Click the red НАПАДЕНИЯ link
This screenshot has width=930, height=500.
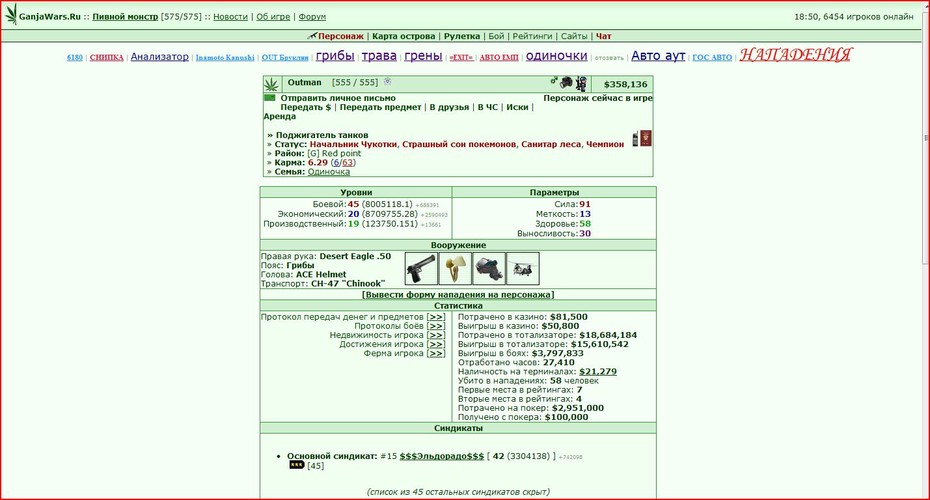[x=795, y=55]
